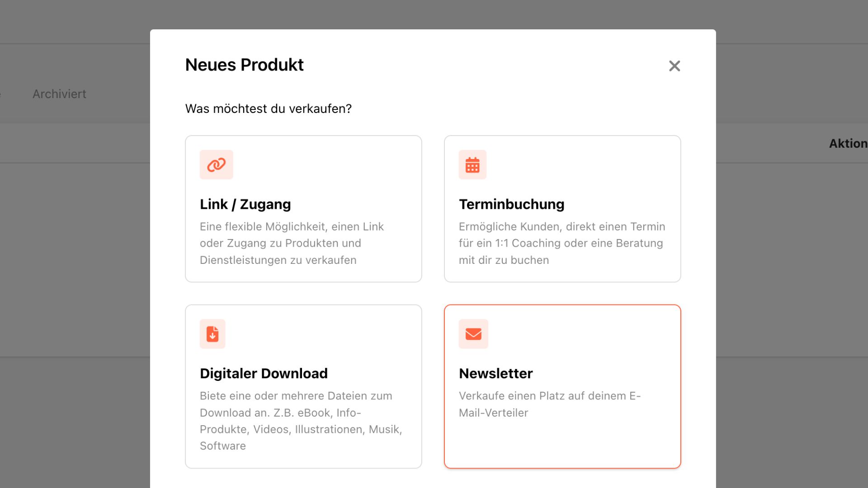This screenshot has width=868, height=488.
Task: Click the description 'Verkaufe einen Platz auf deinem'
Action: 550,404
